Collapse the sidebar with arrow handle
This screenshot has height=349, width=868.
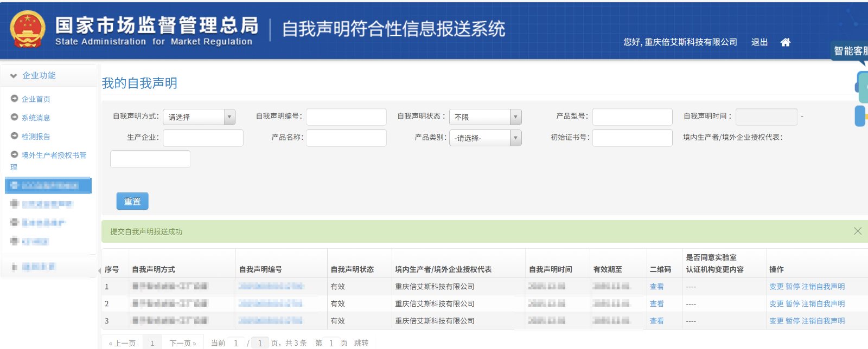[x=99, y=270]
